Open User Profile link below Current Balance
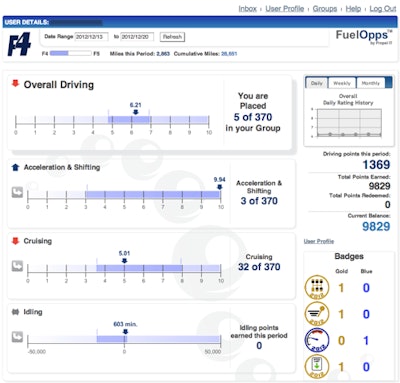 pyautogui.click(x=319, y=241)
